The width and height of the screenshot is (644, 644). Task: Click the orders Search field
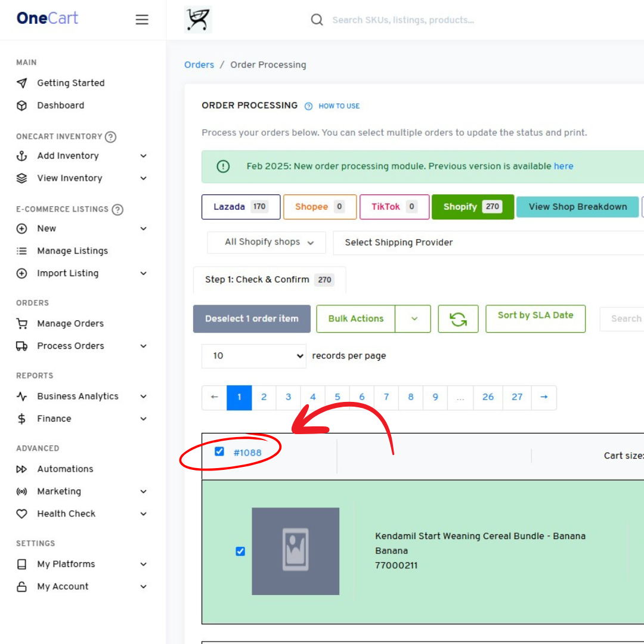coord(622,318)
